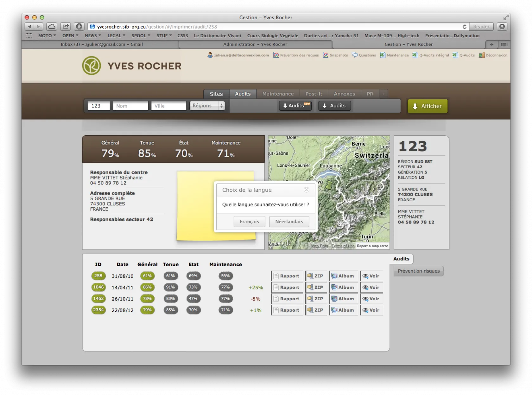532x395 pixels.
Task: Expand the Régions dropdown
Action: click(207, 106)
